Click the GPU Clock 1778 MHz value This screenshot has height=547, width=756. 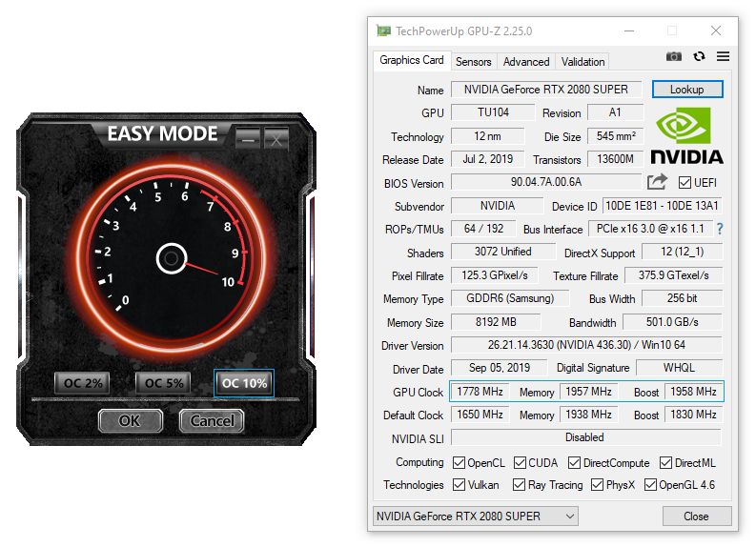click(480, 392)
